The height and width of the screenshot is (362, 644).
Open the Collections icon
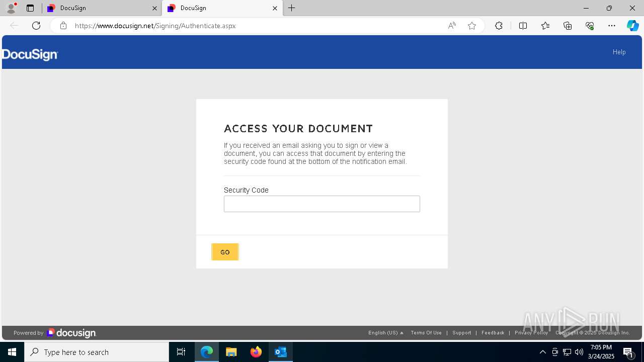click(x=568, y=26)
